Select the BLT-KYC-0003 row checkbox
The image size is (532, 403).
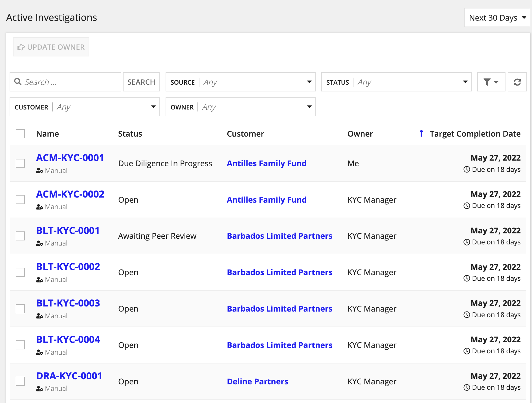tap(20, 309)
